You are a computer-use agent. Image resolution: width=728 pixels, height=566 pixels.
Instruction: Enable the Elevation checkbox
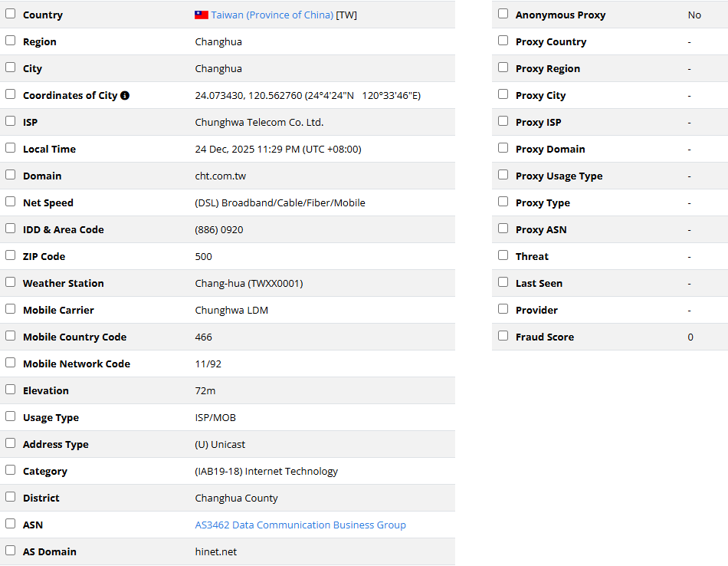pos(10,390)
